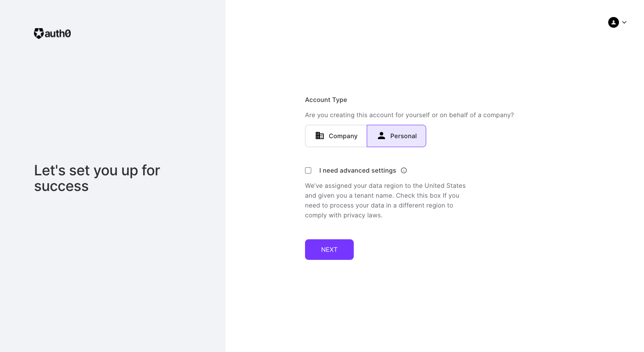Image resolution: width=644 pixels, height=352 pixels.
Task: Click the data region description paragraph
Action: (x=385, y=200)
